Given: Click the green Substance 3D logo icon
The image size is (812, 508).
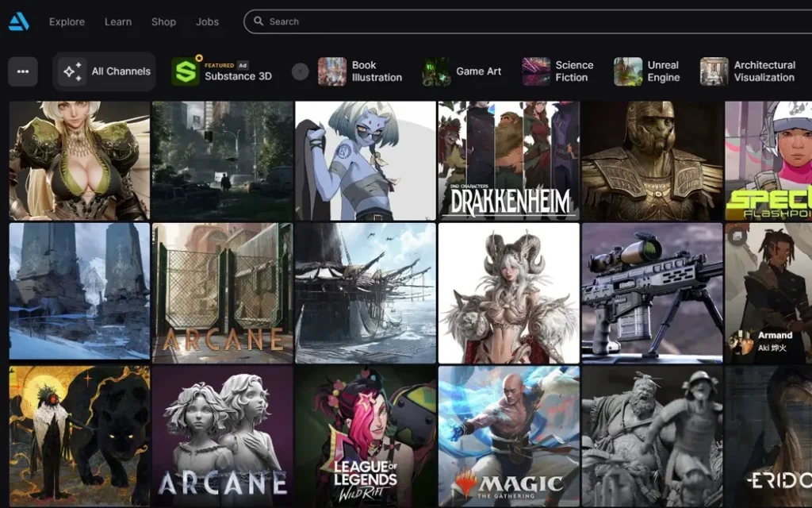Looking at the screenshot, I should point(186,71).
